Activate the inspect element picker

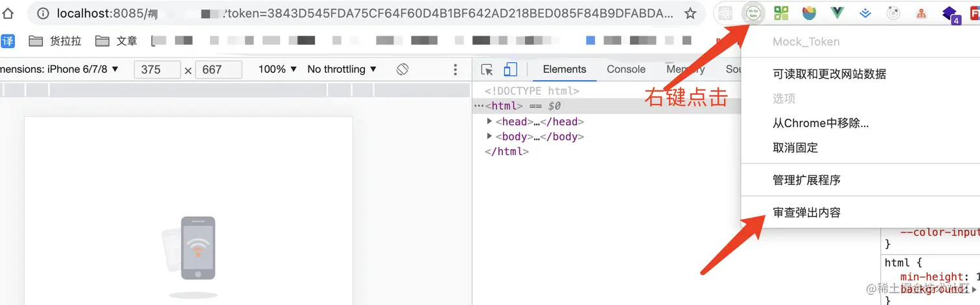[487, 69]
